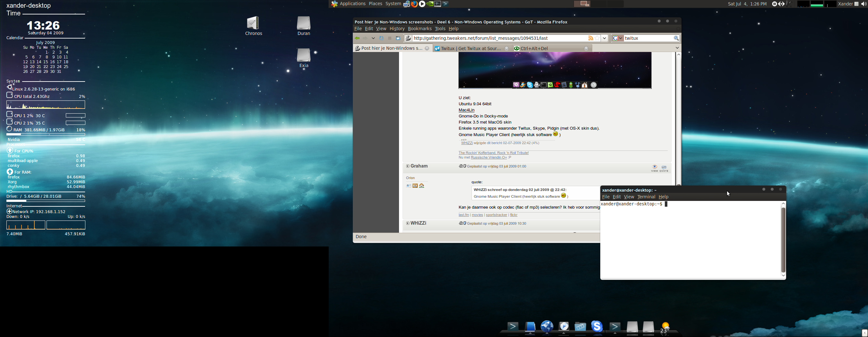This screenshot has height=337, width=868.
Task: Follow the Mac4Lin link
Action: pos(466,110)
